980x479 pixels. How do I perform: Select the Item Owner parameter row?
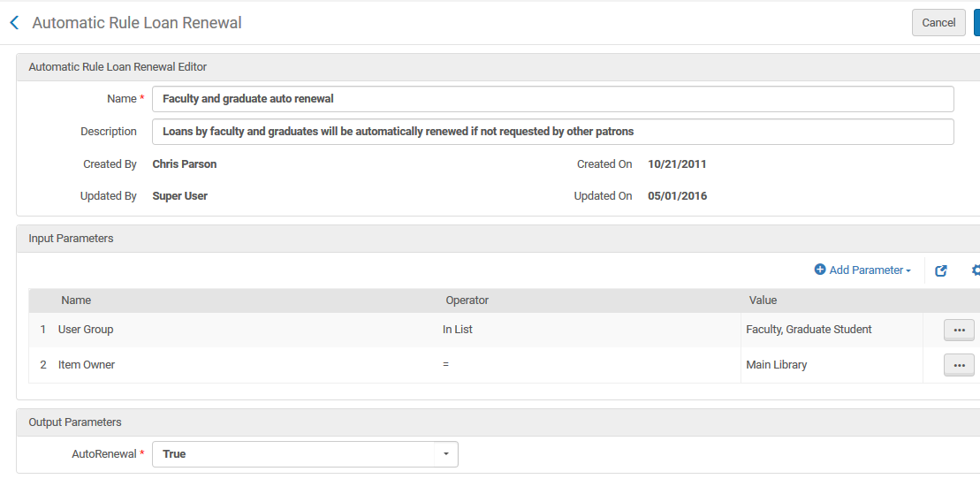click(87, 365)
